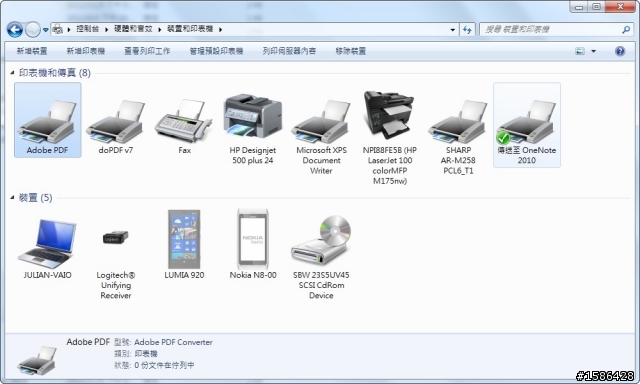The height and width of the screenshot is (384, 640).
Task: Select SHARP AR-M258 PCL6_T1 printer
Action: tap(458, 121)
